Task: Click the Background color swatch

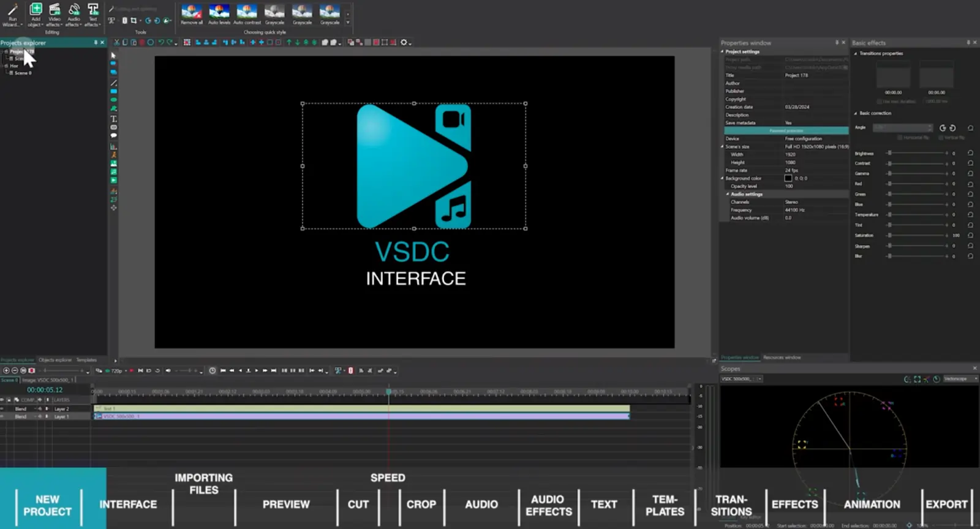Action: click(x=788, y=178)
